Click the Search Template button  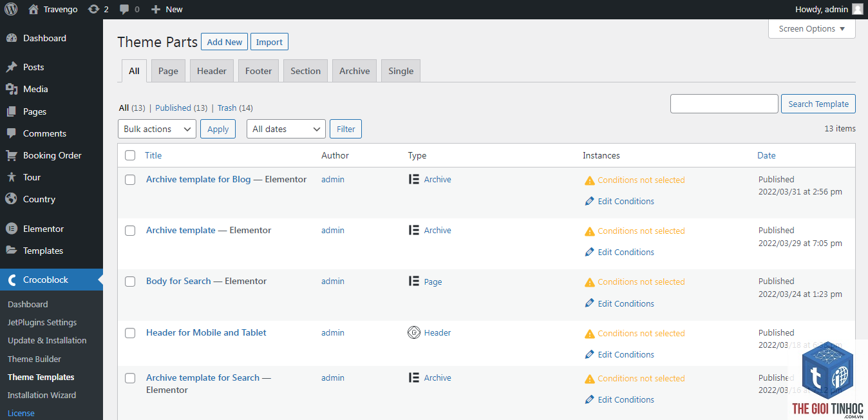point(818,104)
